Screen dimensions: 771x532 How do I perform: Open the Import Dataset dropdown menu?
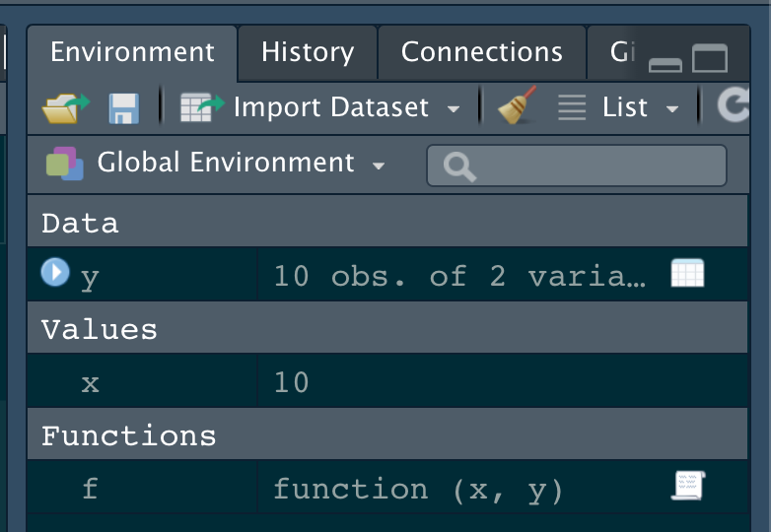click(453, 108)
